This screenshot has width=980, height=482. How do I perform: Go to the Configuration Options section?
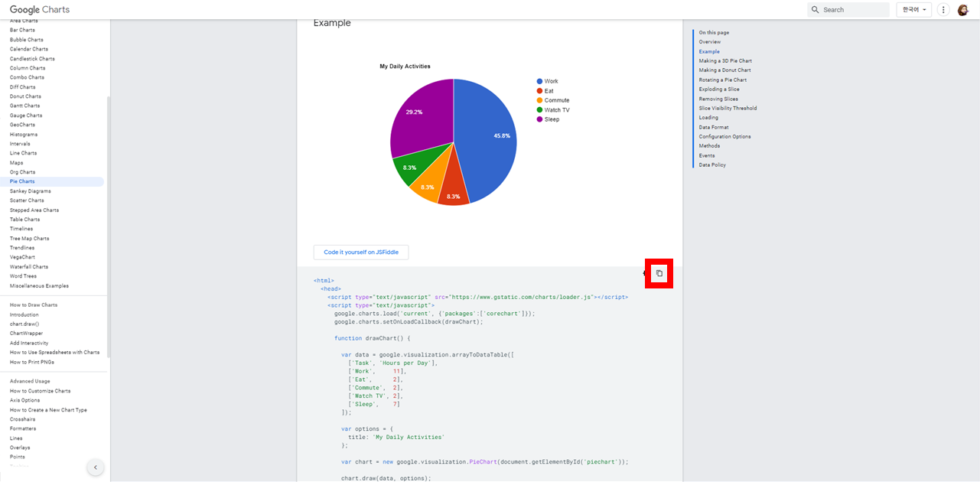coord(726,136)
